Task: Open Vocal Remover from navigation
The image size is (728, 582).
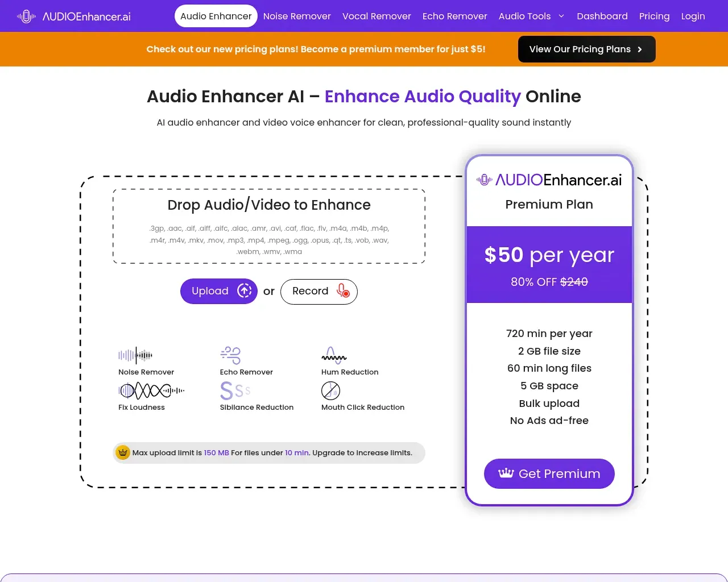Action: [x=377, y=16]
